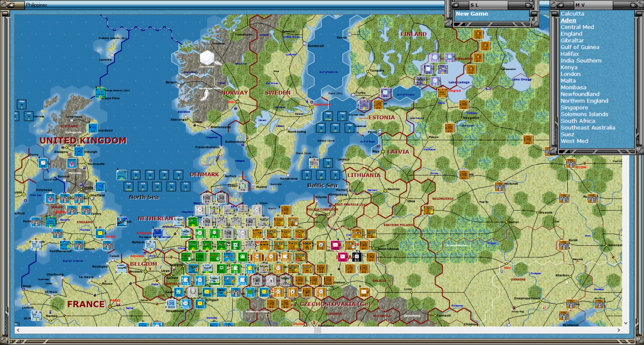
Task: Select Gibraltar in the M V list
Action: (x=572, y=41)
